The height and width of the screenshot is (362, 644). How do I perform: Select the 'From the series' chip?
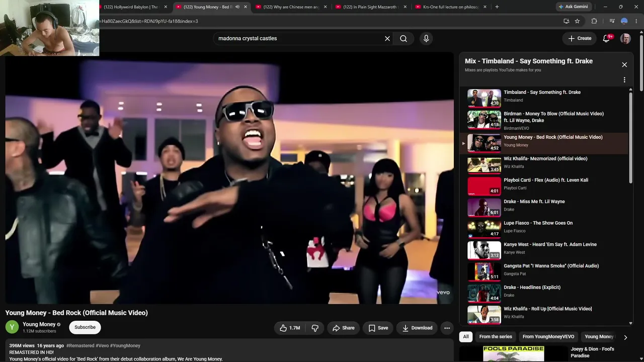496,337
